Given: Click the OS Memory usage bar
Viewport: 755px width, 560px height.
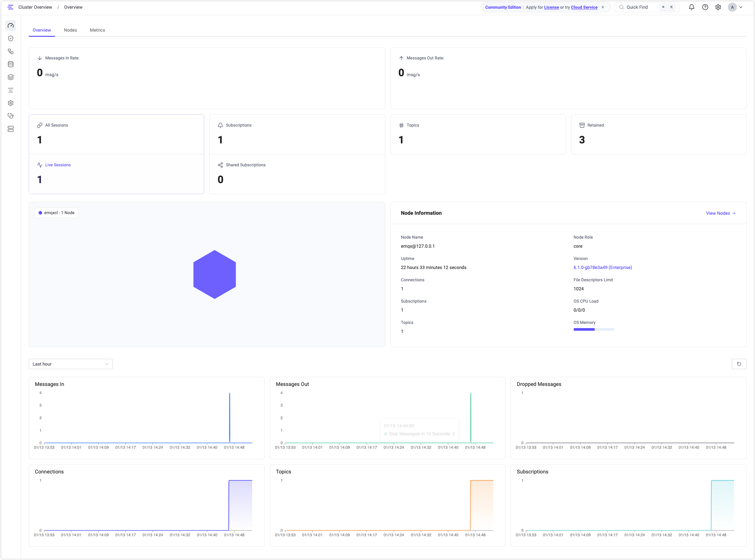Looking at the screenshot, I should tap(593, 329).
